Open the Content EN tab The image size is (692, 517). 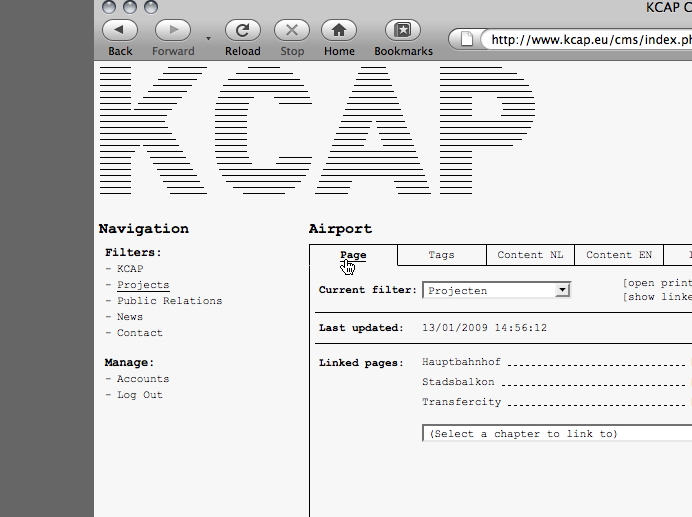618,255
